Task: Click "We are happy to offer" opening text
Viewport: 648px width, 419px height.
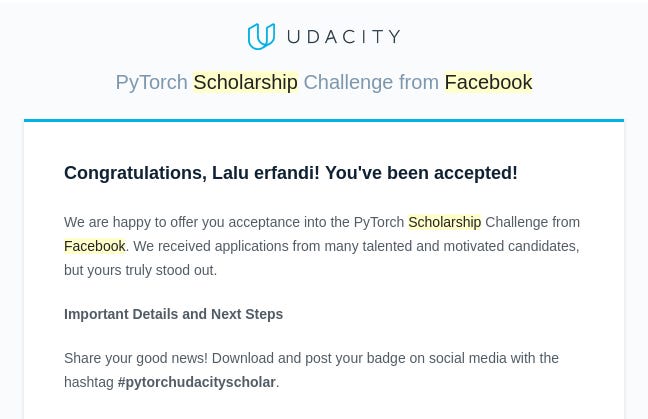Action: (130, 222)
